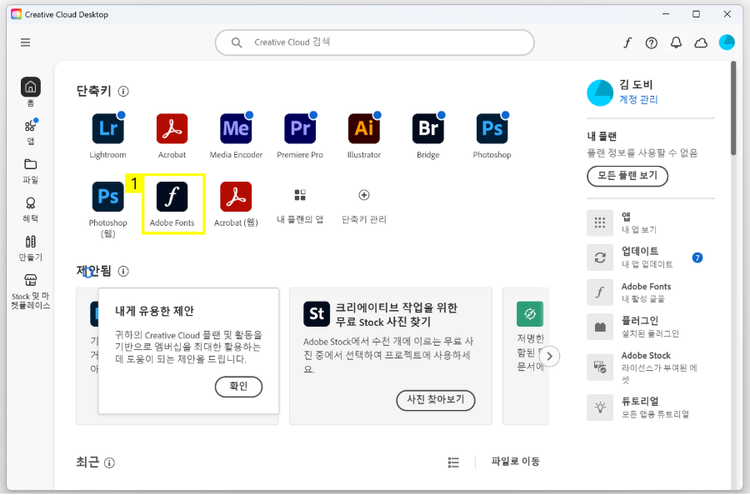Open the fonts icon in top bar
The height and width of the screenshot is (495, 750).
(x=627, y=43)
